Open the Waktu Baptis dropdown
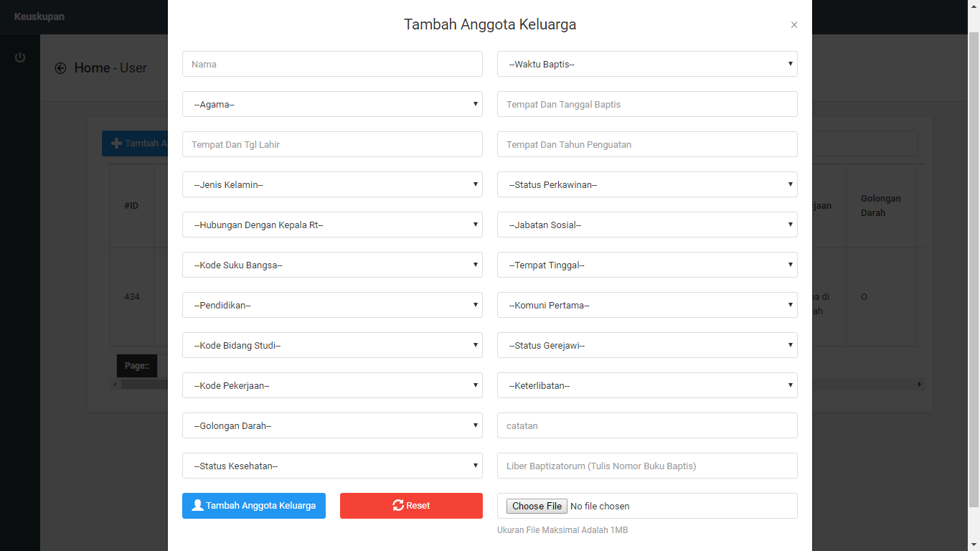980x551 pixels. 646,64
